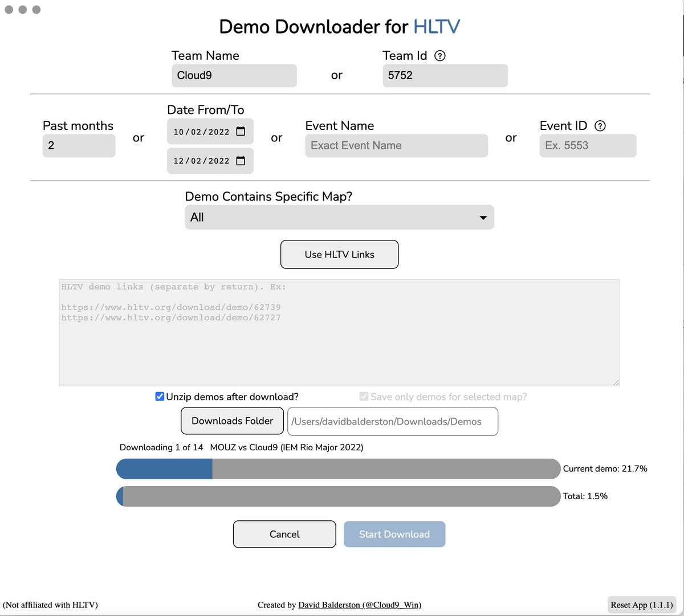The width and height of the screenshot is (684, 616).
Task: Click the downloads folder path field
Action: click(x=392, y=421)
